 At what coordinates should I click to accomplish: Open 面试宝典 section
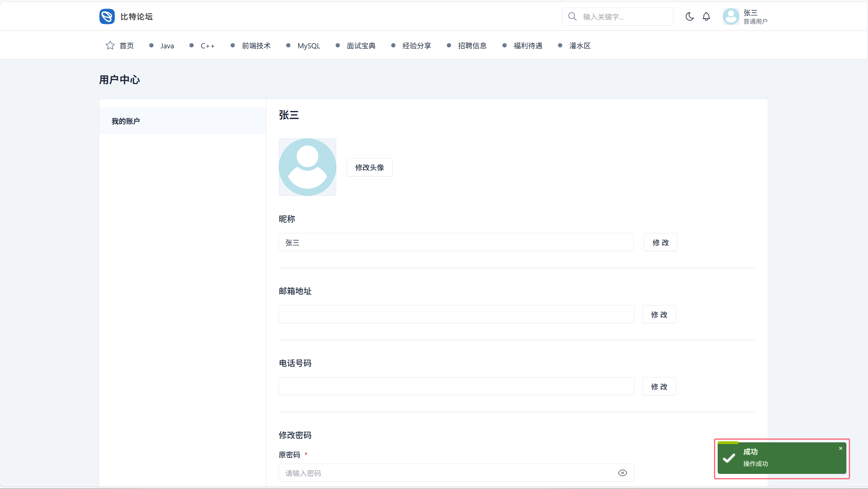361,46
